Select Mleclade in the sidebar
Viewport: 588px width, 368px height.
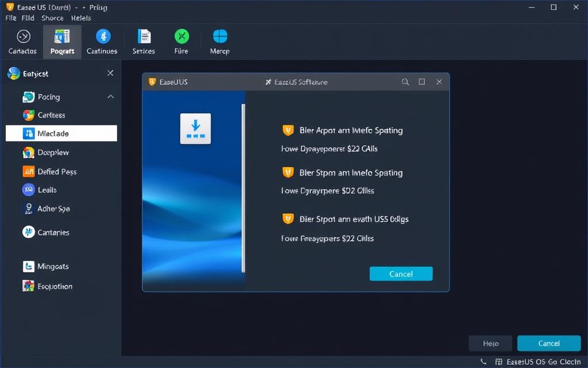61,133
